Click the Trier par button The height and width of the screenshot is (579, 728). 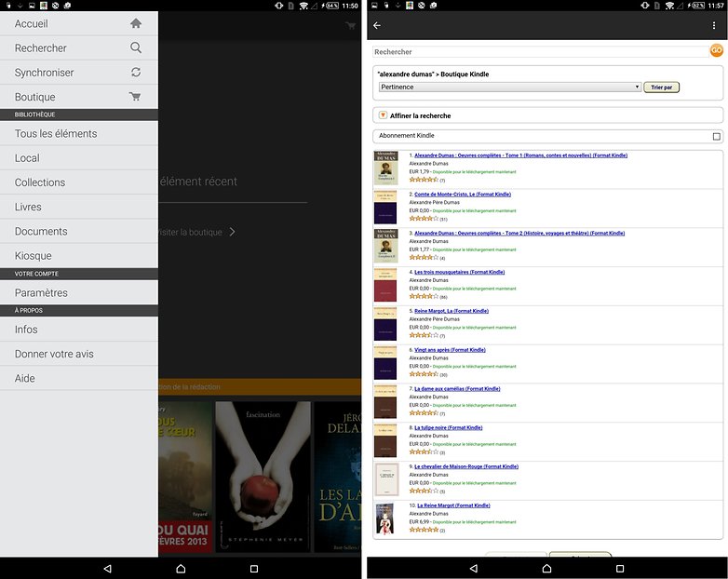(x=661, y=88)
